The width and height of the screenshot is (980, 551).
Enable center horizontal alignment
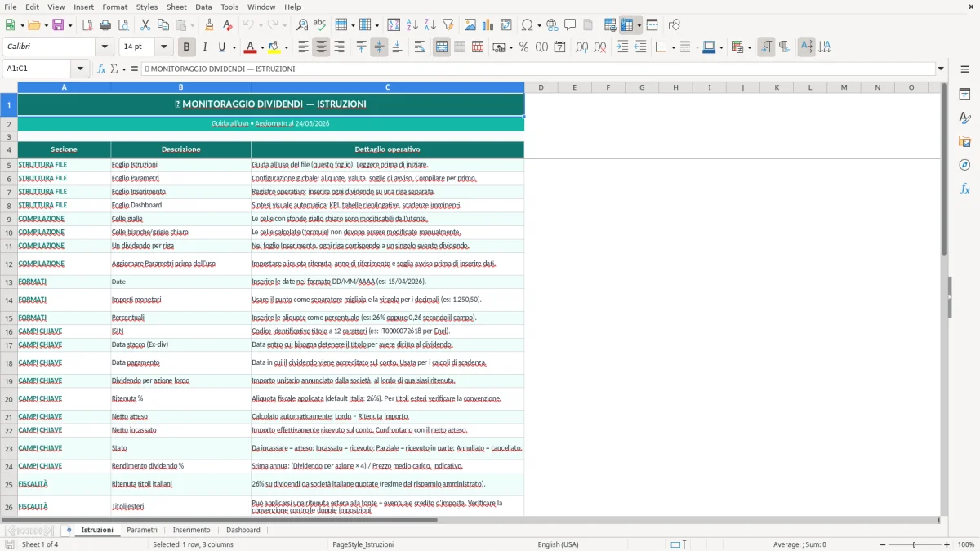pyautogui.click(x=321, y=47)
